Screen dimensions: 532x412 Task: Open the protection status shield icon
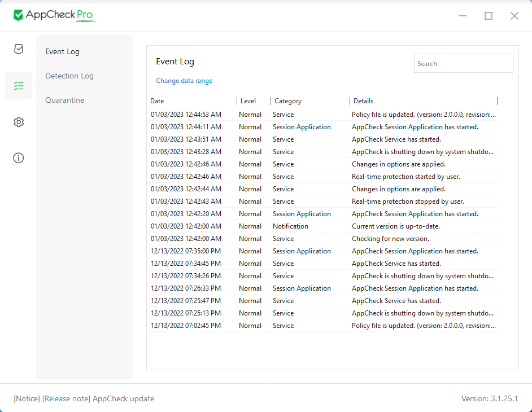pyautogui.click(x=19, y=49)
